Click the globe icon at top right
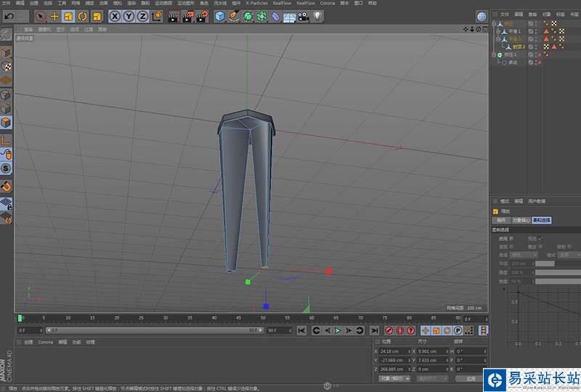Viewport: 581px width, 392px height. pos(482,16)
